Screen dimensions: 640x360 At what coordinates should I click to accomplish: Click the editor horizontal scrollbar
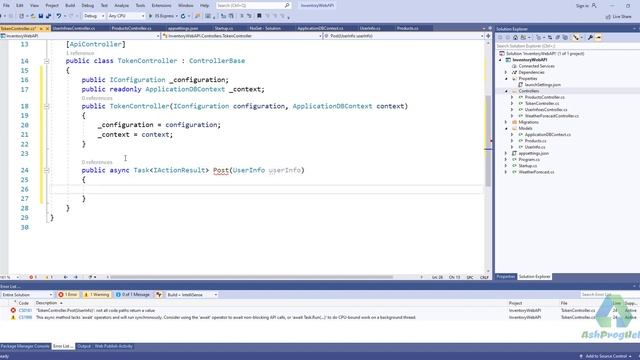pos(251,277)
